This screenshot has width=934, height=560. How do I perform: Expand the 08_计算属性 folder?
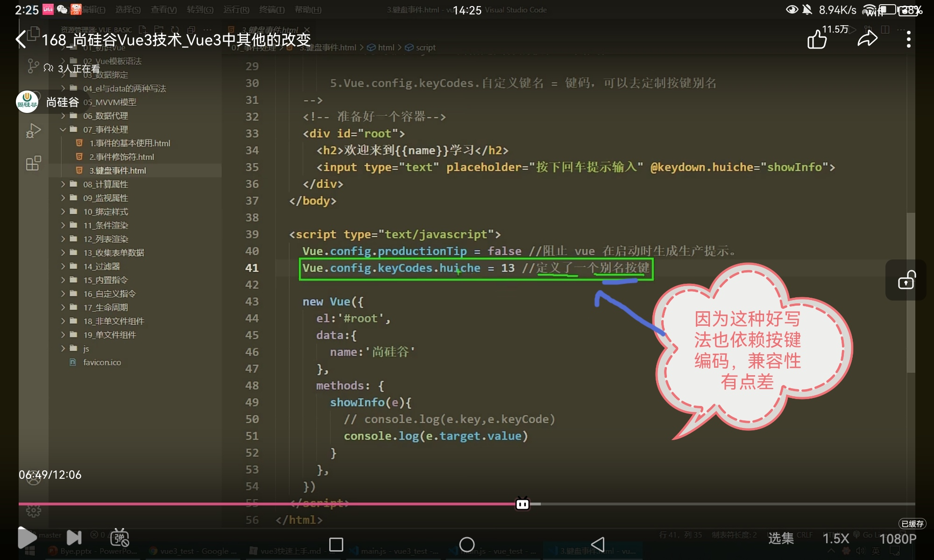(105, 184)
